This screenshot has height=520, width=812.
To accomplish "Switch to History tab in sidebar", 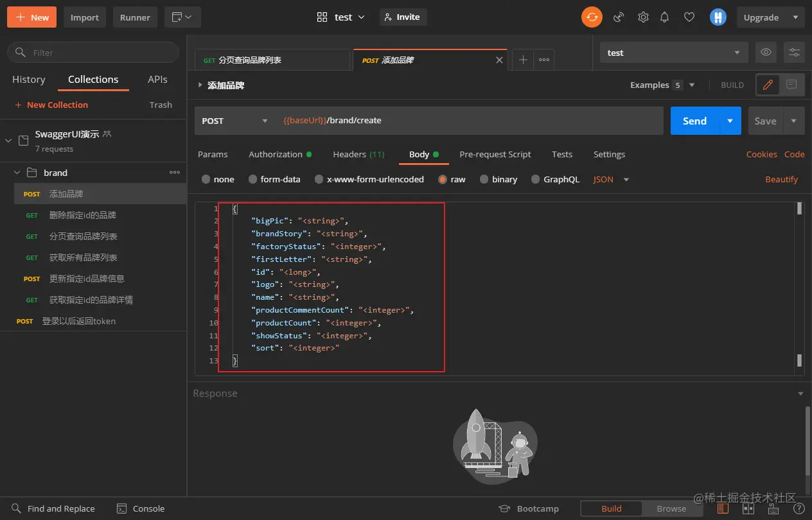I will [29, 80].
